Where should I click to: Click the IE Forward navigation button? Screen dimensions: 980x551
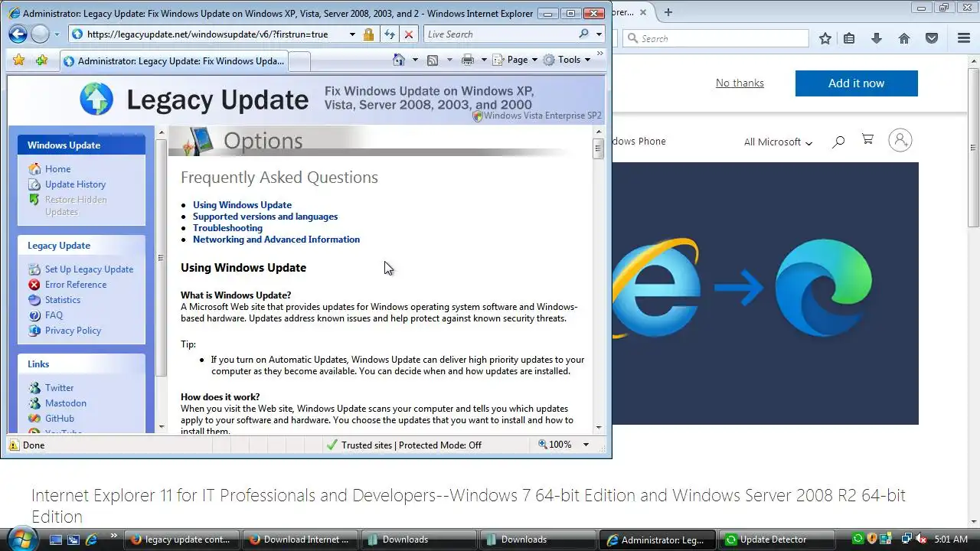tap(40, 34)
